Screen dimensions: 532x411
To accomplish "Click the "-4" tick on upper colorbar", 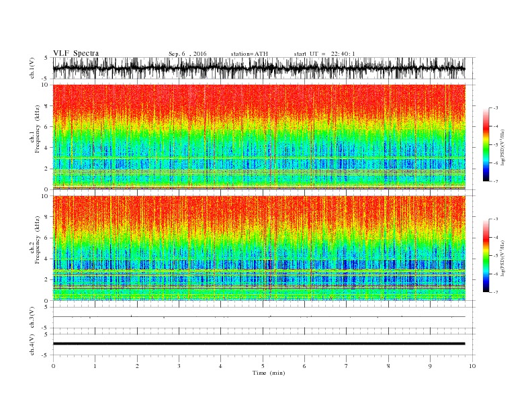I will pos(496,126).
